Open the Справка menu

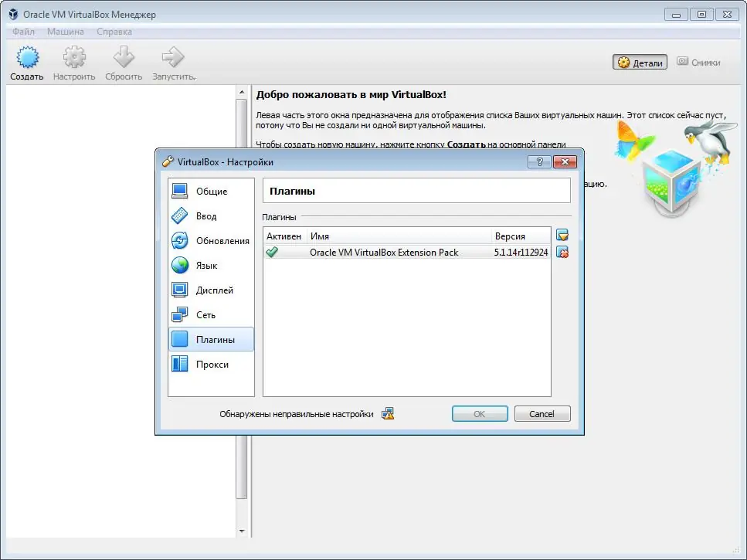pos(114,32)
